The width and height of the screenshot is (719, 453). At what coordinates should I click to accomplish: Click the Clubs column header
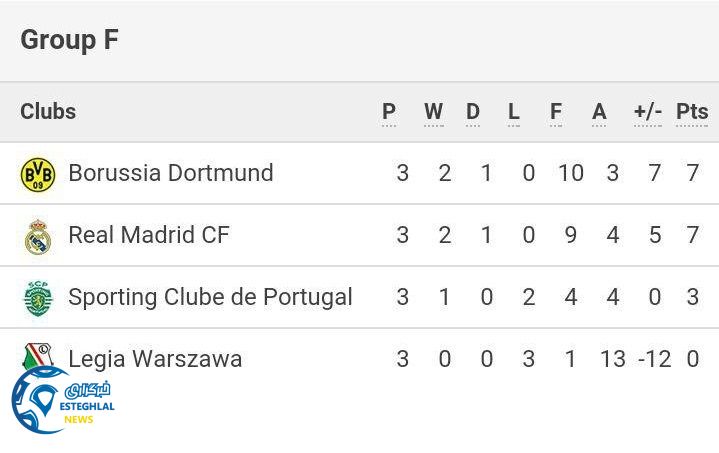pos(48,111)
